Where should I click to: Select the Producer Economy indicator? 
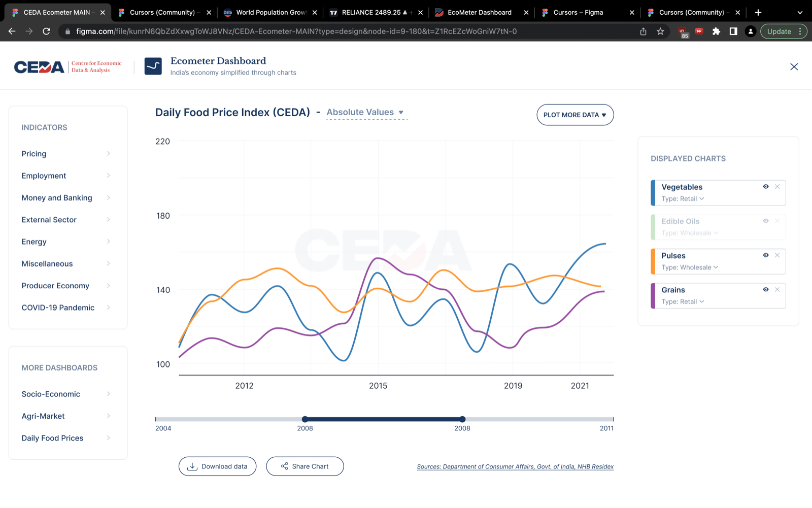[x=66, y=286]
